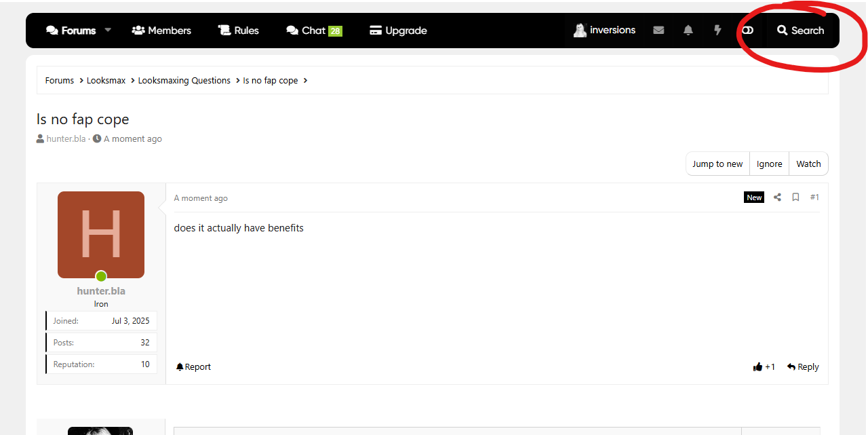Click the Posts count '32'
This screenshot has width=868, height=435.
click(145, 343)
